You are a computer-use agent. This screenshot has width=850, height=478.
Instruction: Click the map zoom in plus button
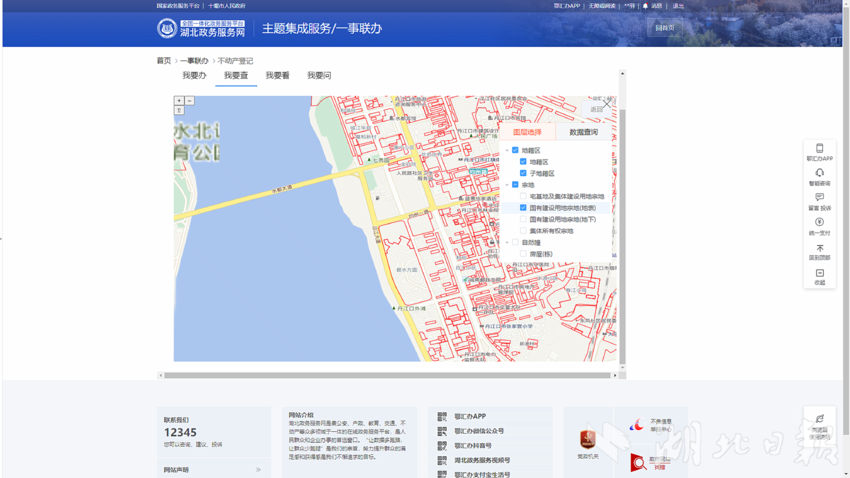179,101
